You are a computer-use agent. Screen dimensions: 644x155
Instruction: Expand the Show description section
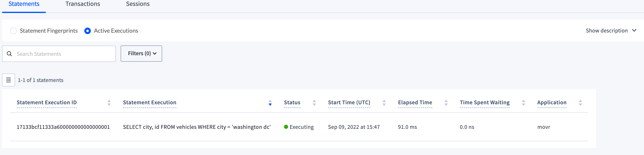(x=611, y=31)
